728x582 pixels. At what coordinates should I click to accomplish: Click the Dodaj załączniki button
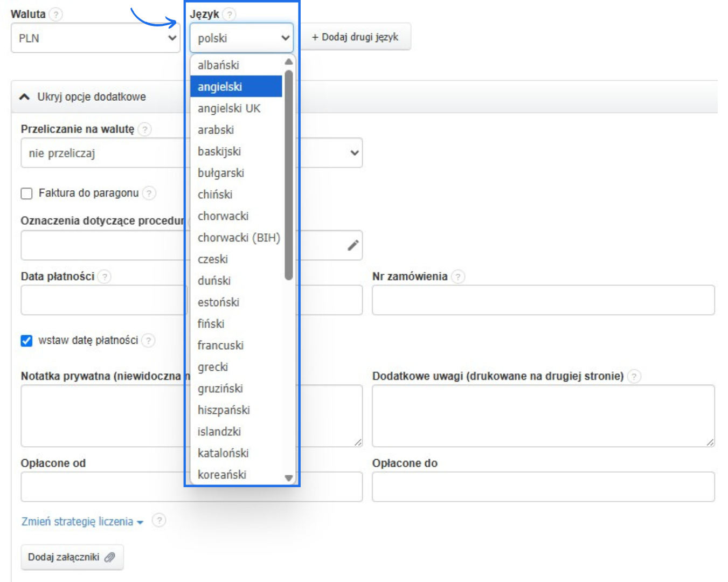(72, 557)
